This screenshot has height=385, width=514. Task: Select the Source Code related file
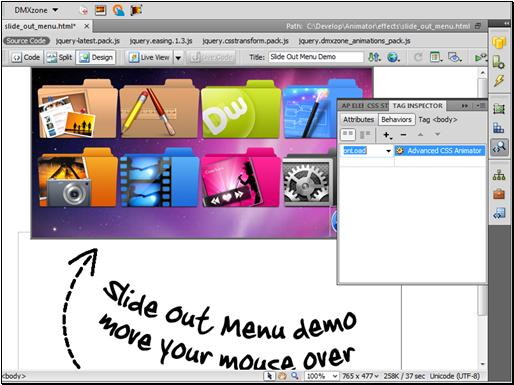coord(26,41)
